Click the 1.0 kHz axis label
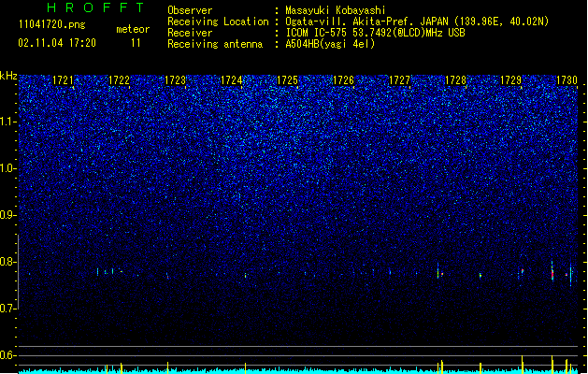This screenshot has height=374, width=588. coord(7,168)
